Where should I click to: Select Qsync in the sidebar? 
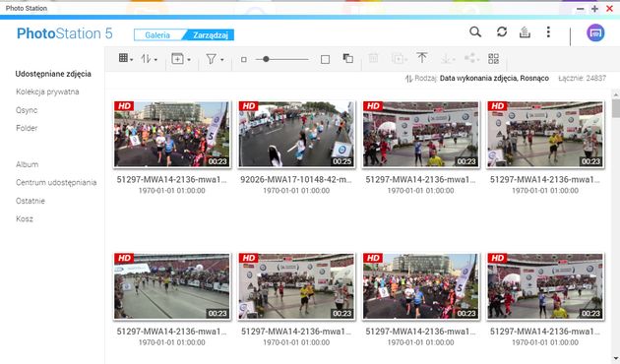[27, 110]
